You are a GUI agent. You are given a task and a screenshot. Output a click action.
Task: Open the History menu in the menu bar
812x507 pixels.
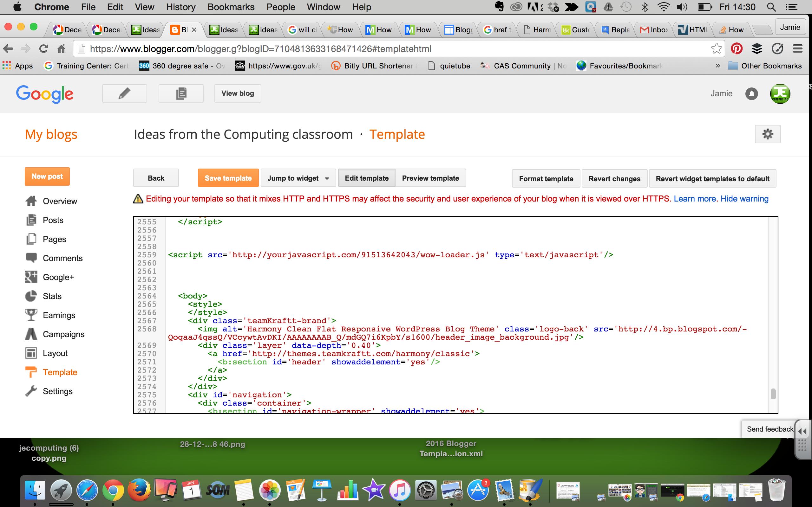(180, 7)
